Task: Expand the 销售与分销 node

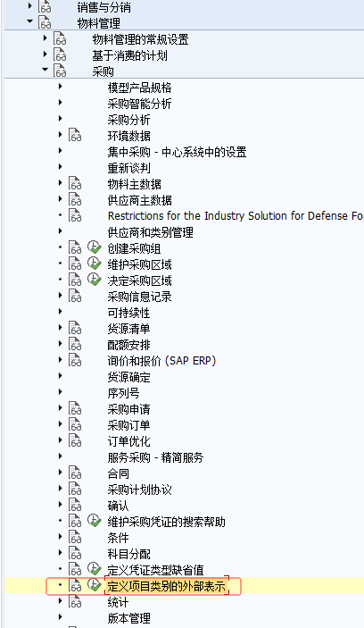Action: pyautogui.click(x=30, y=6)
